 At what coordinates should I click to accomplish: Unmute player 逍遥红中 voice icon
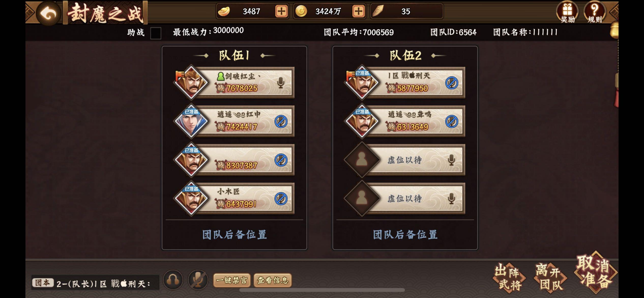pyautogui.click(x=281, y=121)
